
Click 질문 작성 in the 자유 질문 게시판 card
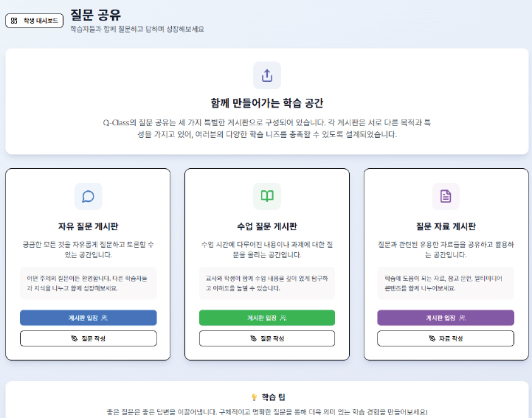tap(88, 338)
